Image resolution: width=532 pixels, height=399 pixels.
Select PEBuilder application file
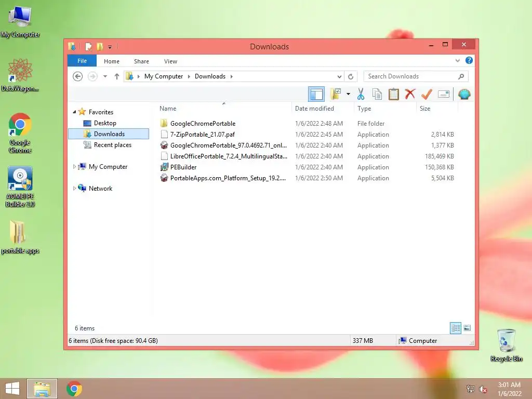[x=183, y=167]
